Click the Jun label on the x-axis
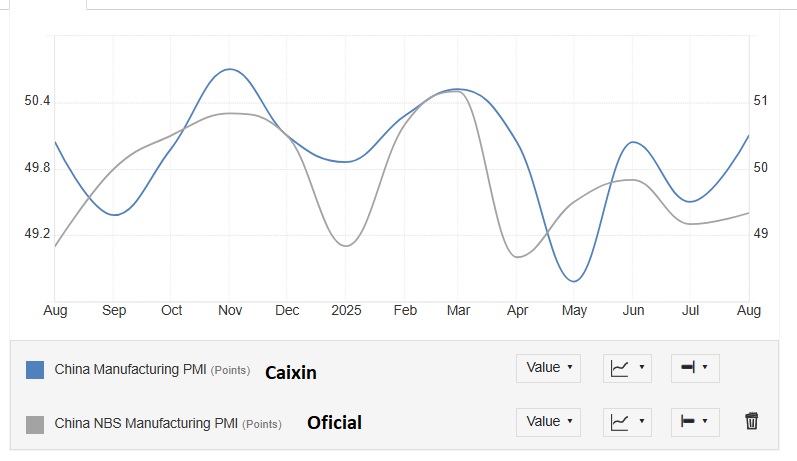This screenshot has height=461, width=797. coord(633,311)
